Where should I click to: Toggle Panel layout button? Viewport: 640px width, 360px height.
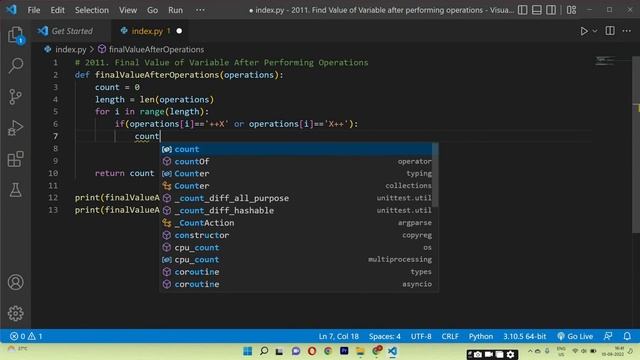pos(537,10)
